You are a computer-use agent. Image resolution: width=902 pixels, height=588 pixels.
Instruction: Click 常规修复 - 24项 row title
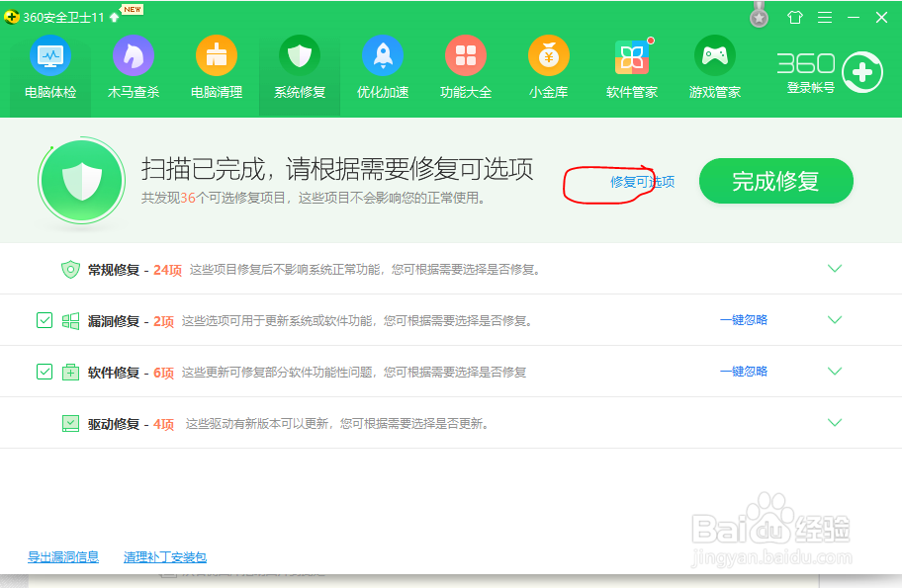(x=135, y=270)
